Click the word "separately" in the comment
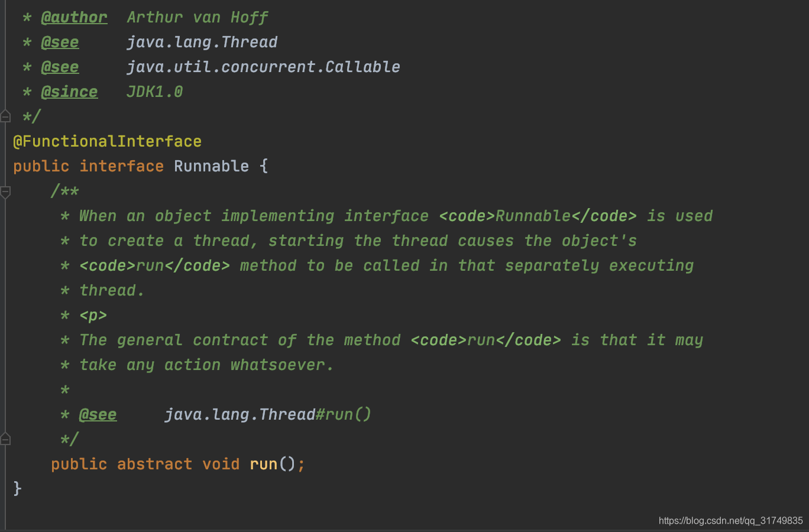 pyautogui.click(x=552, y=266)
